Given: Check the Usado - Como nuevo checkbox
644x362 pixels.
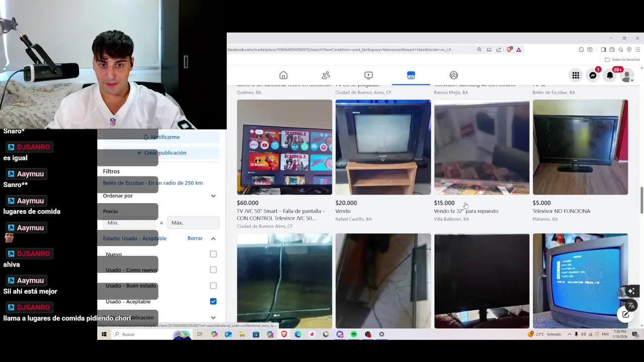Looking at the screenshot, I should pos(213,270).
